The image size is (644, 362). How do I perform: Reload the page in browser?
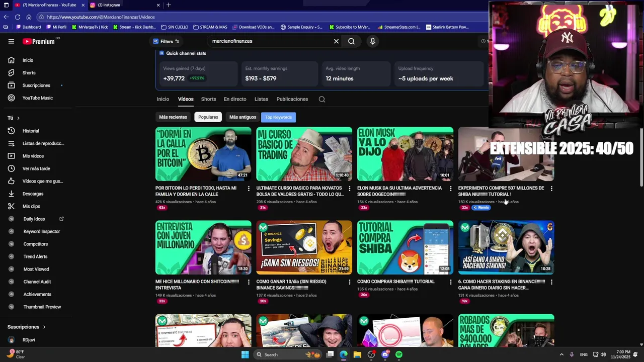coord(17,17)
